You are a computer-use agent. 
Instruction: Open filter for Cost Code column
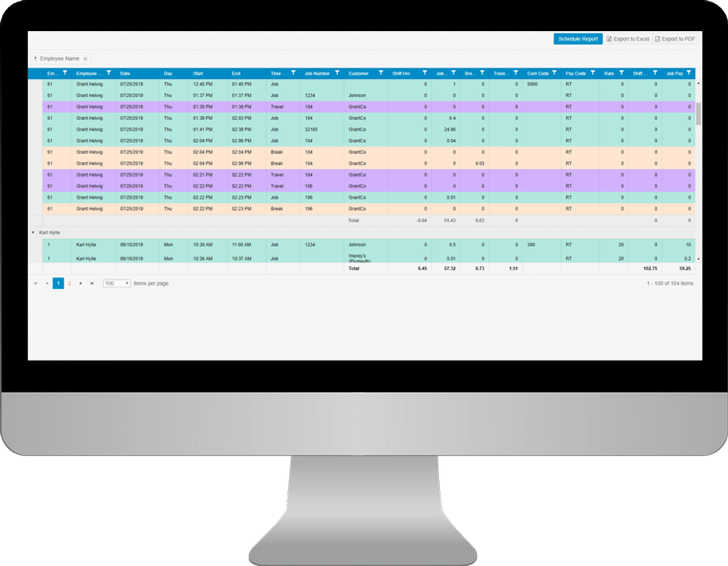pyautogui.click(x=554, y=73)
